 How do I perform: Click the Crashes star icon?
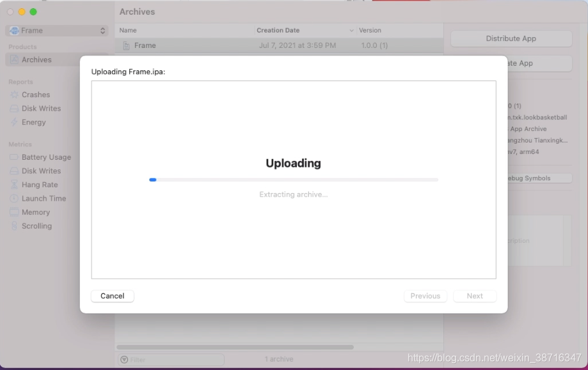(x=14, y=95)
